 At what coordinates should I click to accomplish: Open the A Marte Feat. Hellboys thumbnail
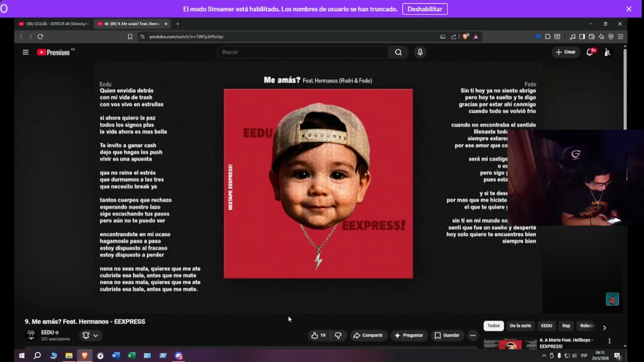coord(510,344)
